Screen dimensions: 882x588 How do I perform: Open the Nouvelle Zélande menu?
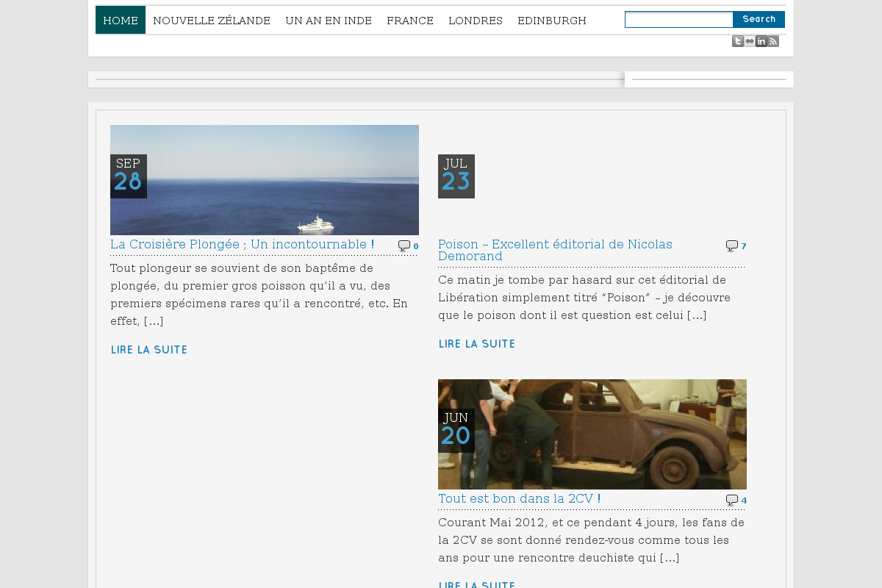tap(212, 21)
